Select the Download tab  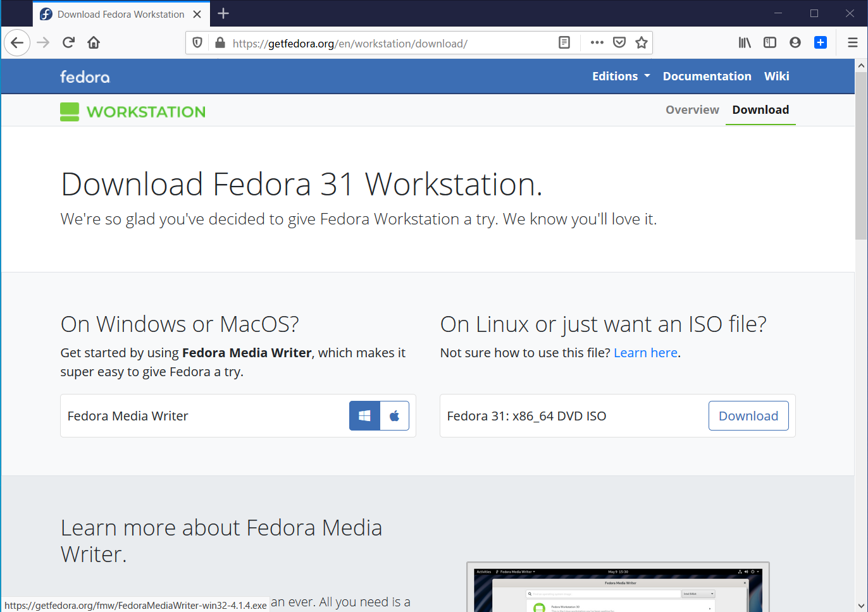[x=760, y=110]
